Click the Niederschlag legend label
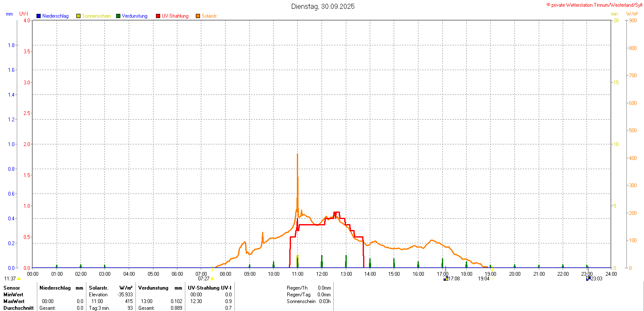Viewport: 644px width, 311px height. (x=55, y=16)
